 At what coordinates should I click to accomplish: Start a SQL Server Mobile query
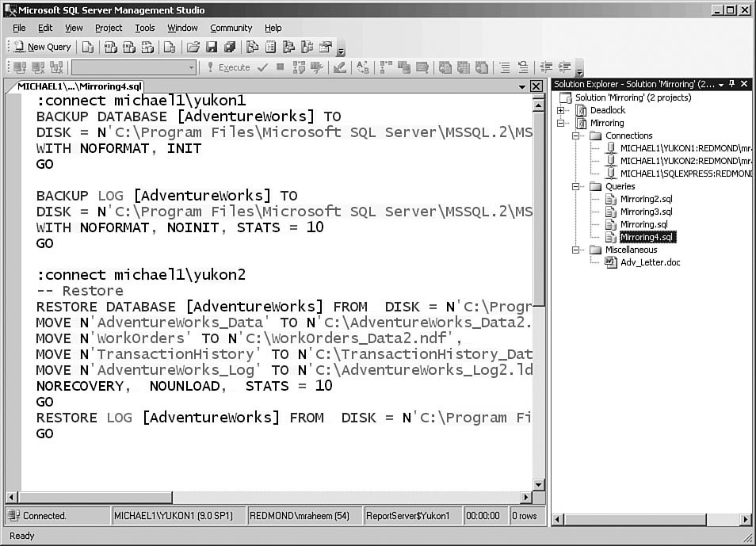[x=170, y=47]
